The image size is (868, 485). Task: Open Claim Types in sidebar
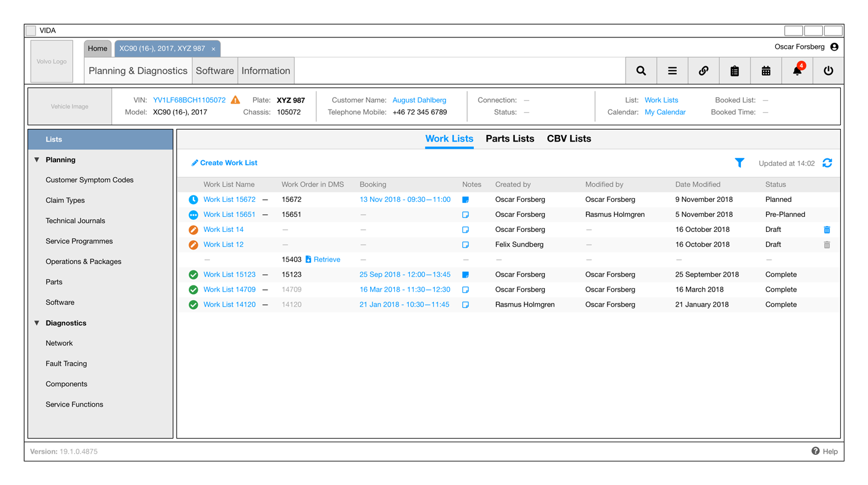[65, 201]
